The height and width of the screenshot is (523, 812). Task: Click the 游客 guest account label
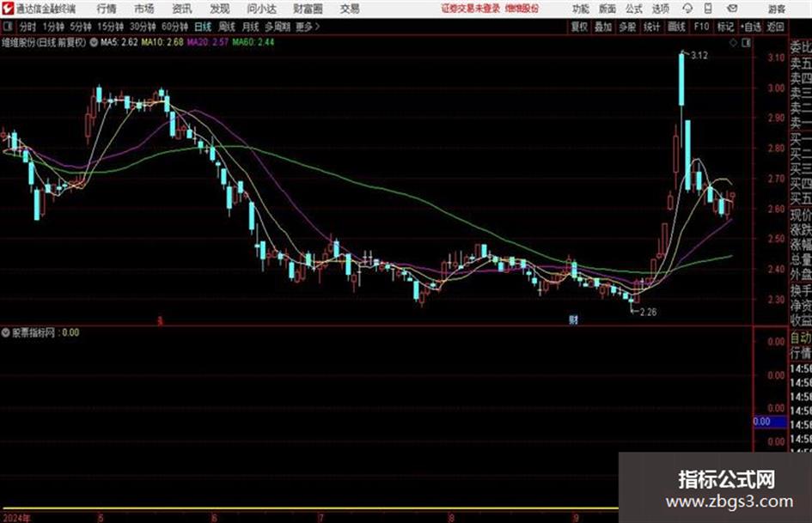pyautogui.click(x=776, y=9)
